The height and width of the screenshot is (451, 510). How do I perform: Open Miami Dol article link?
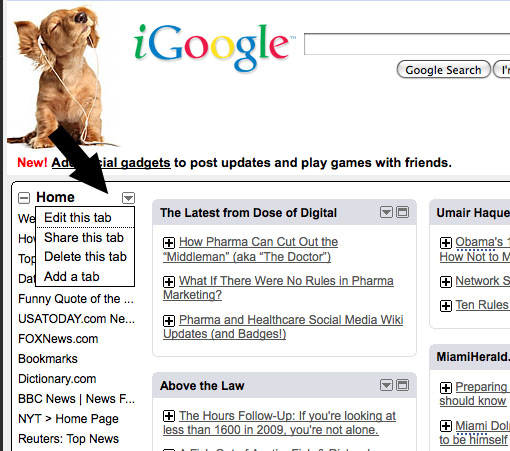click(x=475, y=433)
